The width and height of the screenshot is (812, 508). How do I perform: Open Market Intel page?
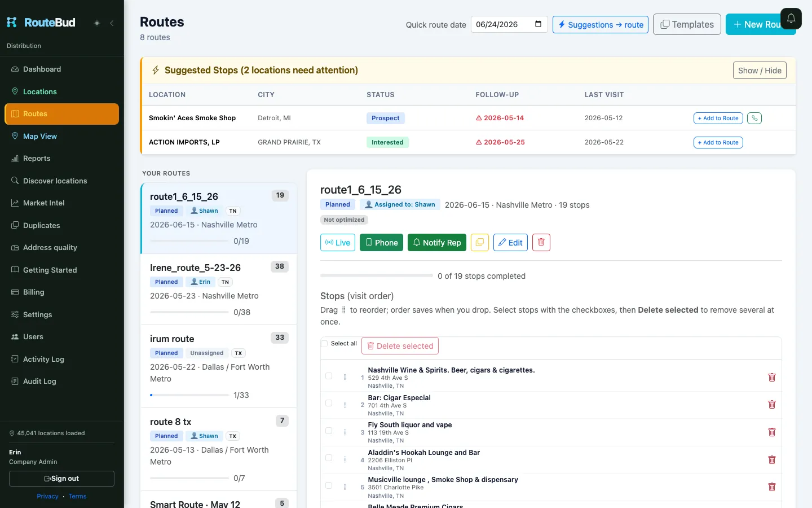point(61,203)
